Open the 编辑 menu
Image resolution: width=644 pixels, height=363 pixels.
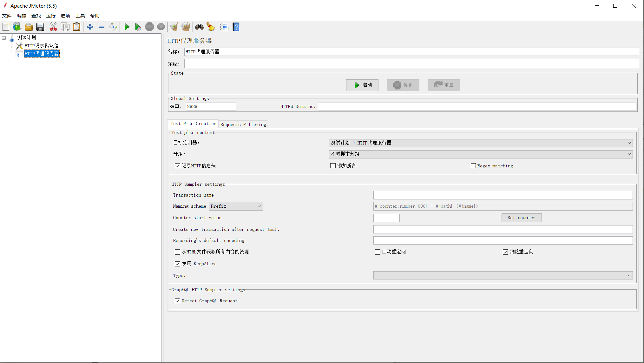[22, 16]
